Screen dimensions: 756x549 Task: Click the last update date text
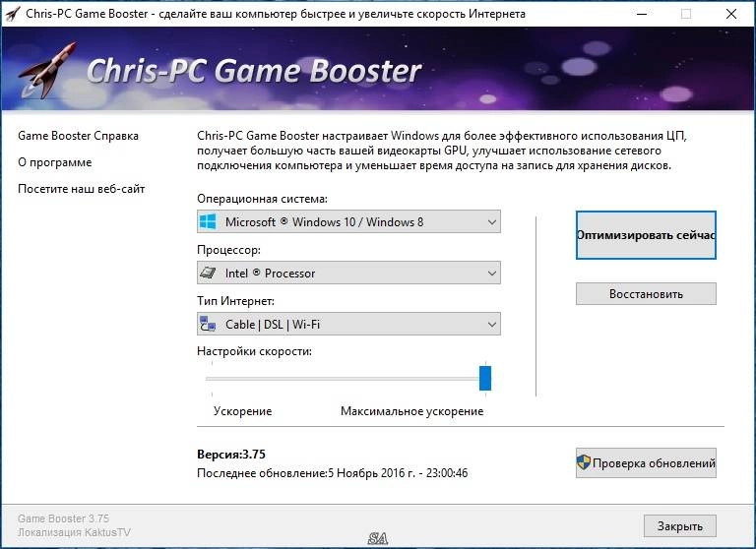tap(333, 473)
